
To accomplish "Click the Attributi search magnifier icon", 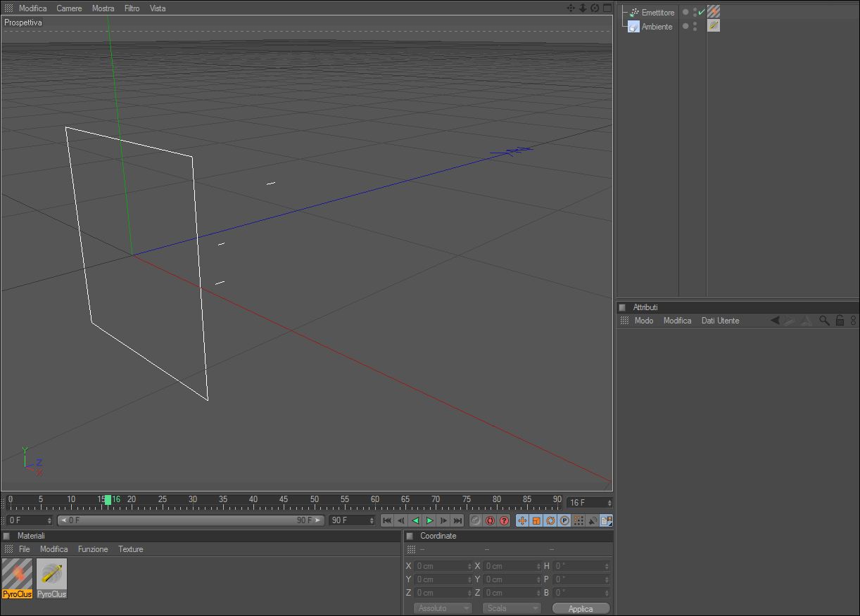I will [x=824, y=320].
